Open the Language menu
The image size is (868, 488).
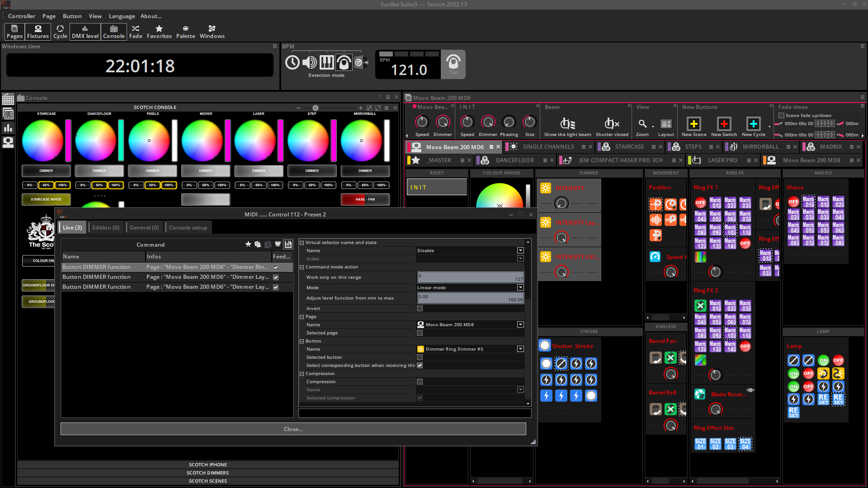coord(122,16)
